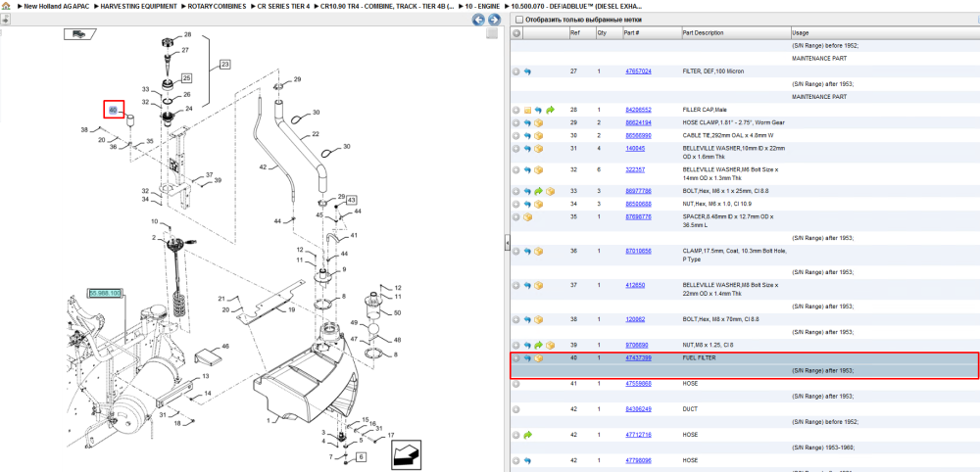Click the large arrow orientation icon on diagram

[407, 454]
